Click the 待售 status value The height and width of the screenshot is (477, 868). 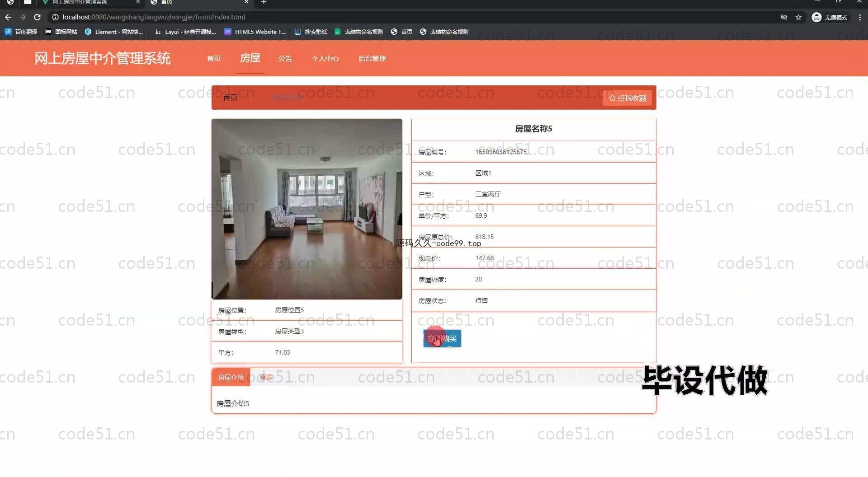481,300
